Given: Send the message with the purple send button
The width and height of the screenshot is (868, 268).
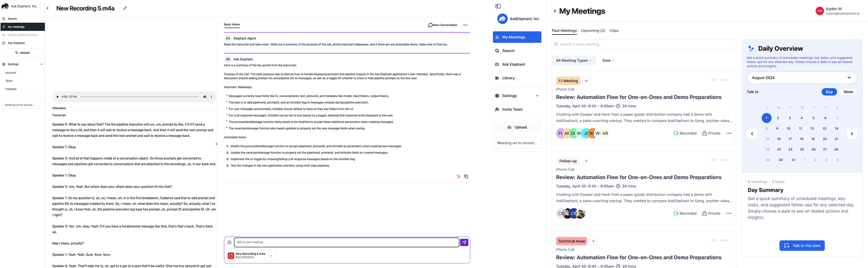Looking at the screenshot, I should point(464,243).
